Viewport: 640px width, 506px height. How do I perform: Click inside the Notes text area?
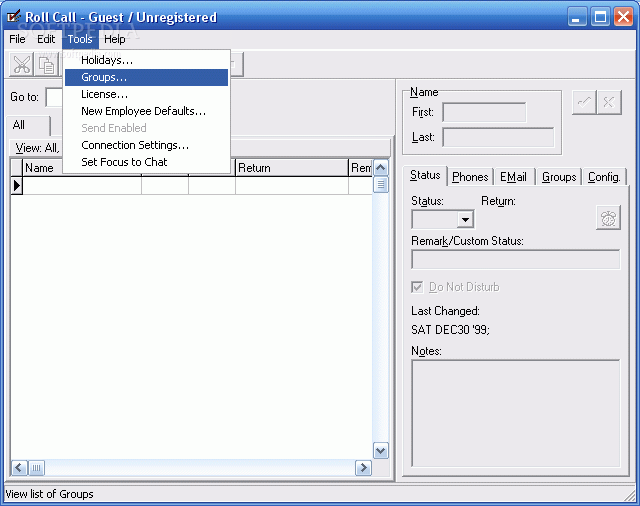pyautogui.click(x=516, y=413)
